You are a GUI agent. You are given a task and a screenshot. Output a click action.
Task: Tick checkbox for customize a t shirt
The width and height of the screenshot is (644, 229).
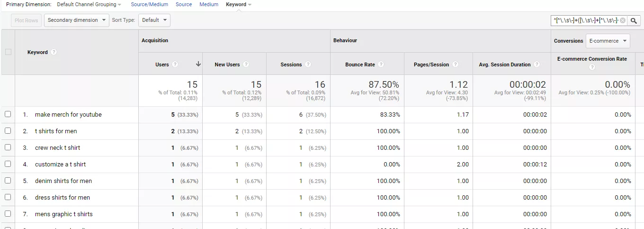point(8,164)
